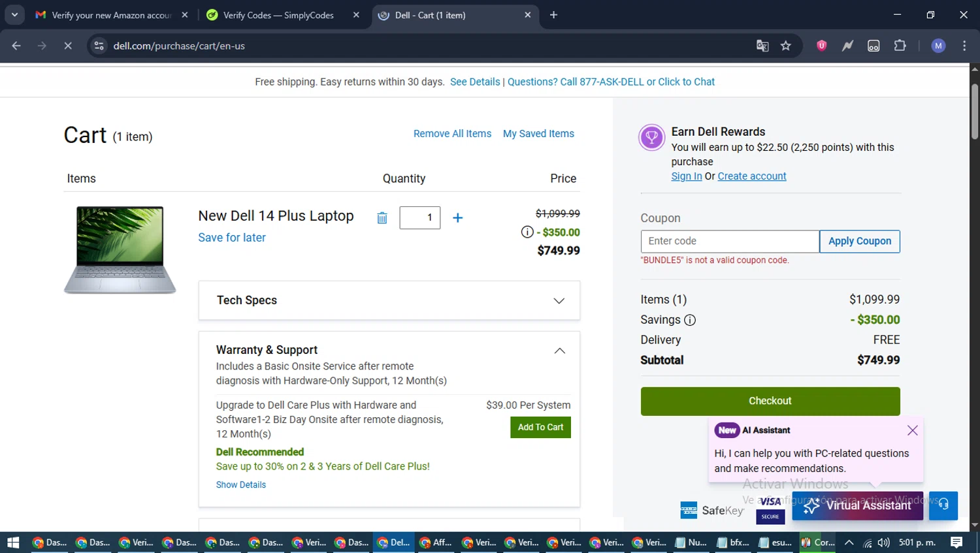
Task: Click Questions? Call or Click to Chat link
Action: click(611, 82)
